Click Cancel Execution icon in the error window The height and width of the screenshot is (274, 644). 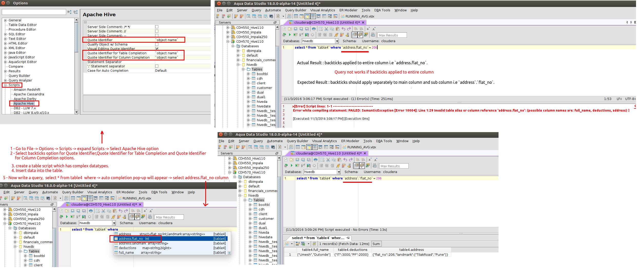coord(313,35)
